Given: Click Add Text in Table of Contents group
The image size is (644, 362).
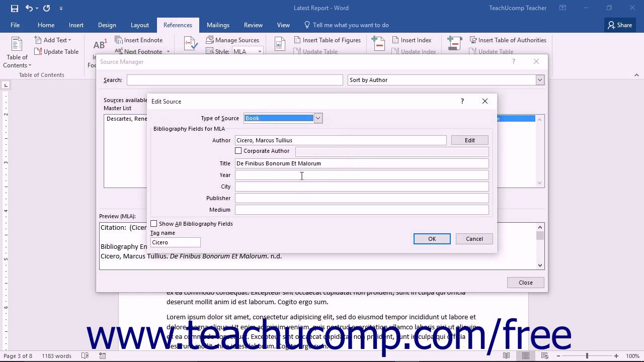Looking at the screenshot, I should click(x=53, y=40).
